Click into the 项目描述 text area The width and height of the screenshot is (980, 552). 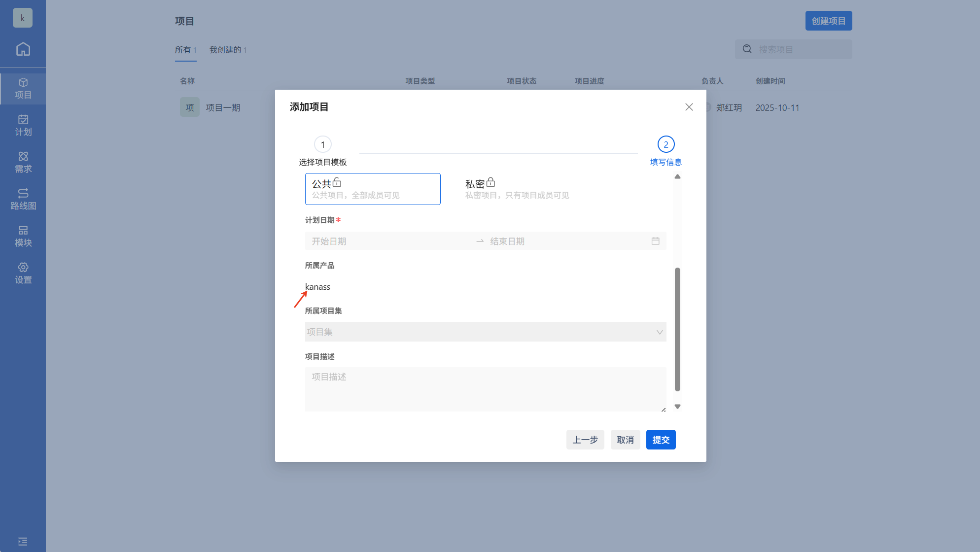click(485, 389)
